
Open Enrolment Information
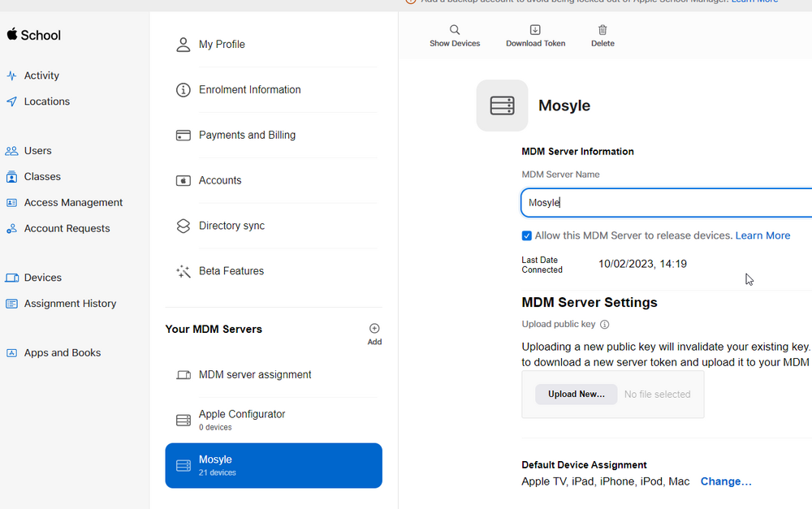(x=249, y=89)
